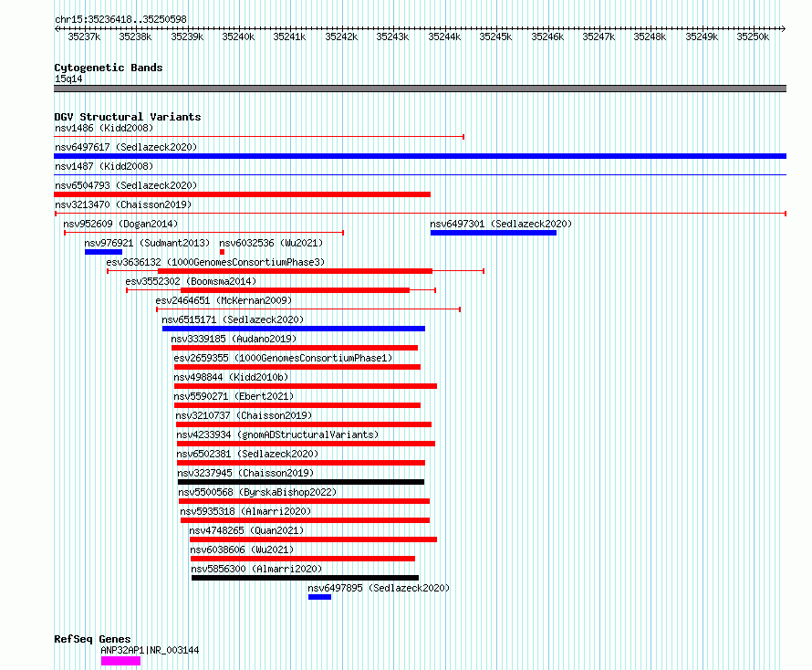This screenshot has height=670, width=812.
Task: Select the nsv498844 (Kidd2010b) red bar
Action: coord(306,386)
